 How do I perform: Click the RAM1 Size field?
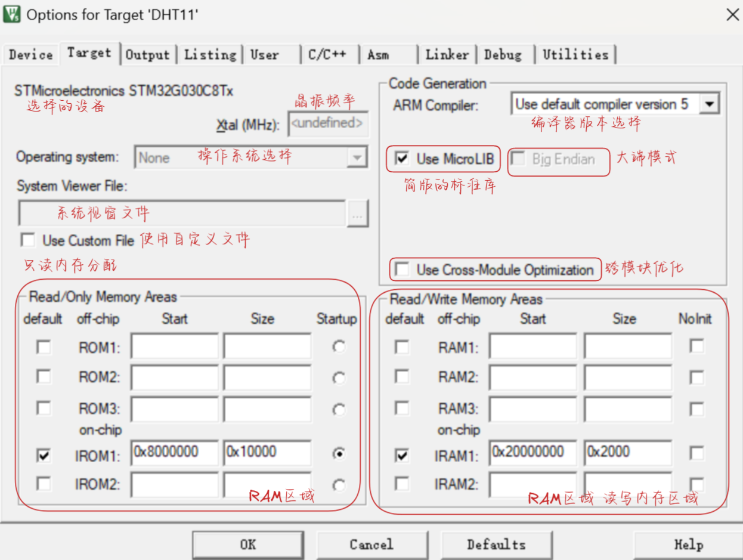coord(628,346)
